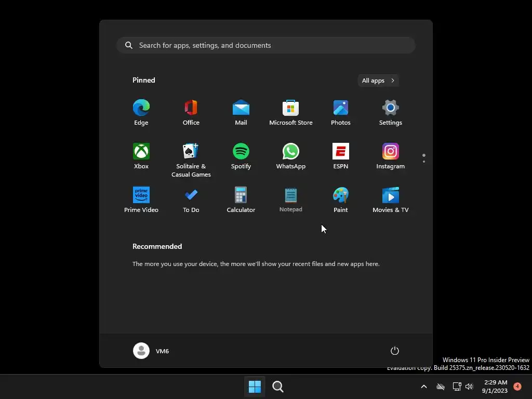Viewport: 532px width, 399px height.
Task: Open the notification badge showing 4
Action: 517,387
